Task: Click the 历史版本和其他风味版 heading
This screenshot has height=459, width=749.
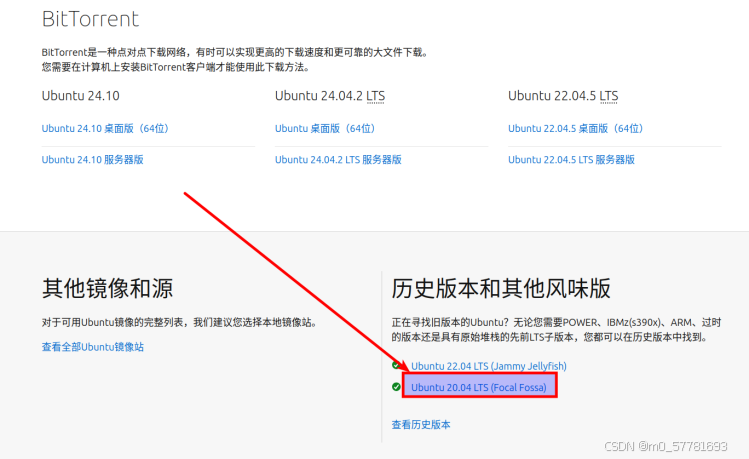Action: (x=501, y=288)
